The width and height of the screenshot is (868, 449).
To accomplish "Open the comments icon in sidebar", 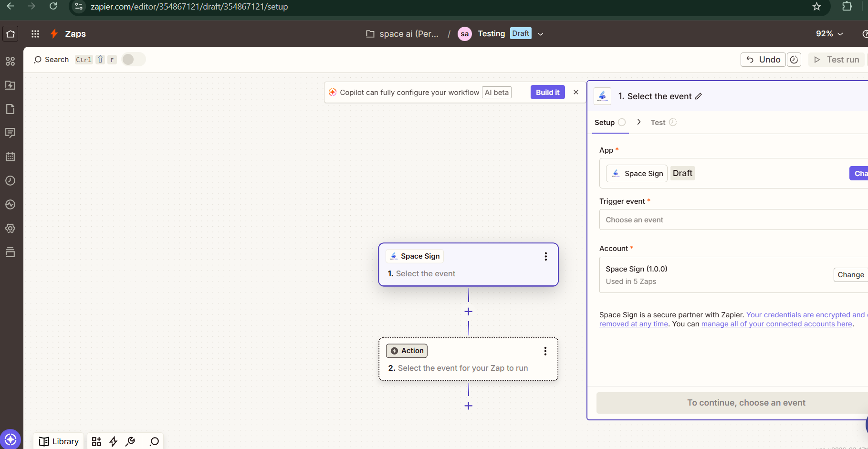I will [10, 133].
